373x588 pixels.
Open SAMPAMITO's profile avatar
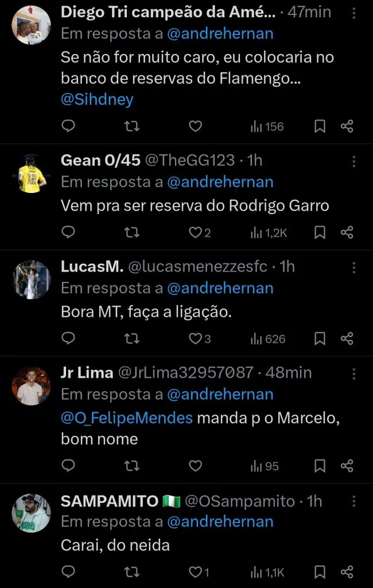[x=32, y=513]
